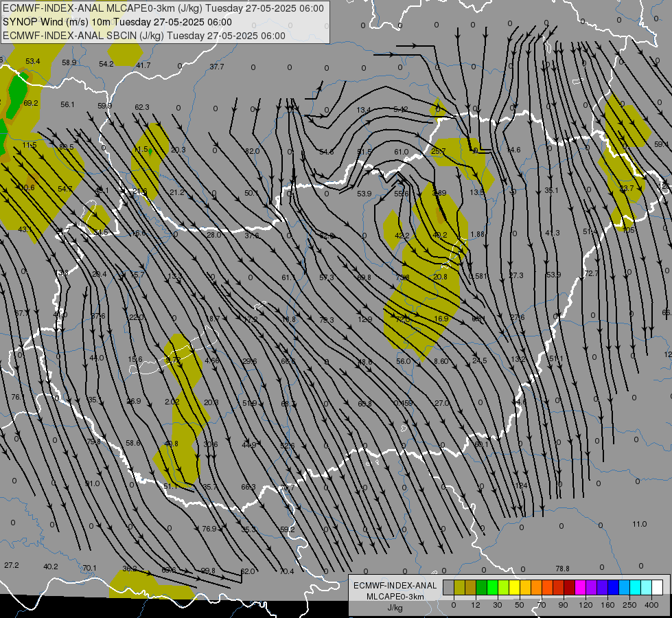
Task: Click the map value 91.0
Action: tap(92, 483)
